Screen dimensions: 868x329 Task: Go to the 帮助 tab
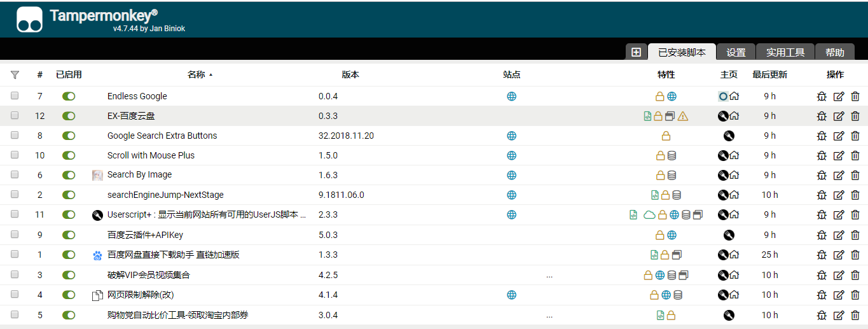[x=835, y=52]
